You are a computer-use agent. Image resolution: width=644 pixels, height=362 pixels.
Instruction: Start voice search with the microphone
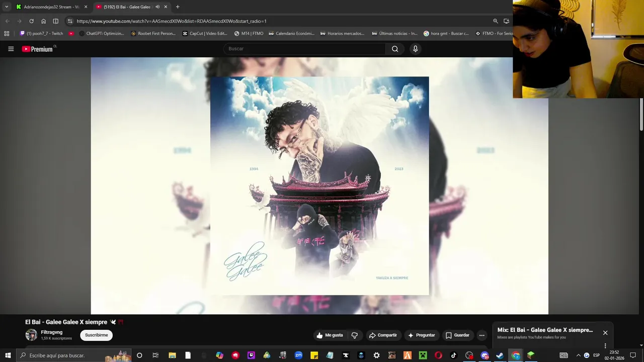[415, 49]
